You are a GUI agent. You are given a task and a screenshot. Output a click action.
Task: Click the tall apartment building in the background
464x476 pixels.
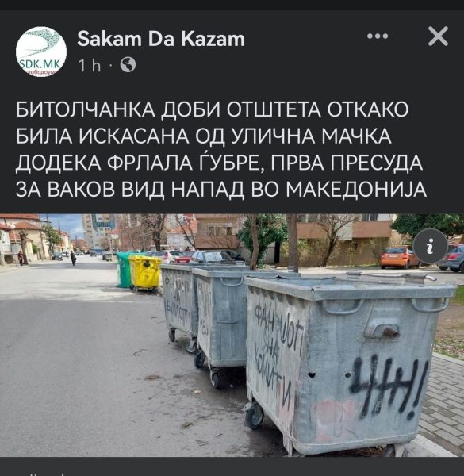98,231
